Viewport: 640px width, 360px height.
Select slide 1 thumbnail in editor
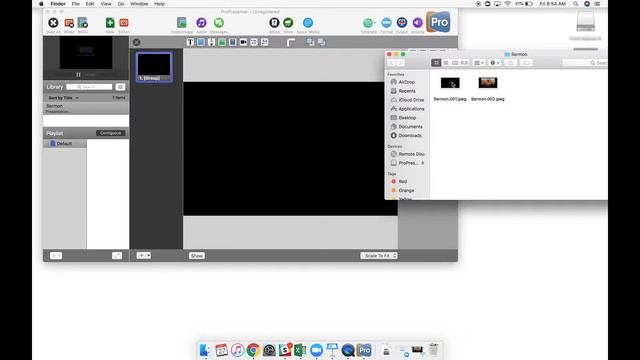[154, 67]
